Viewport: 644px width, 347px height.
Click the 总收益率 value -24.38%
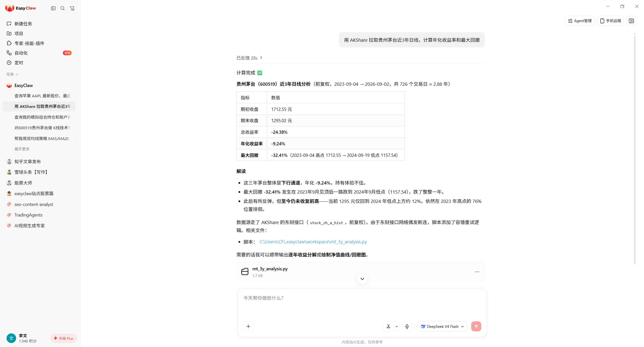click(279, 132)
